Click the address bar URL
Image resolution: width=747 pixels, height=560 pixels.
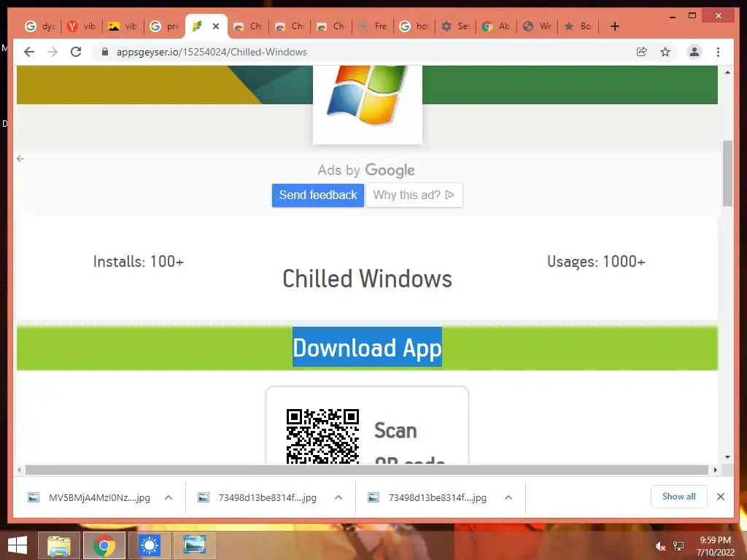tap(212, 52)
